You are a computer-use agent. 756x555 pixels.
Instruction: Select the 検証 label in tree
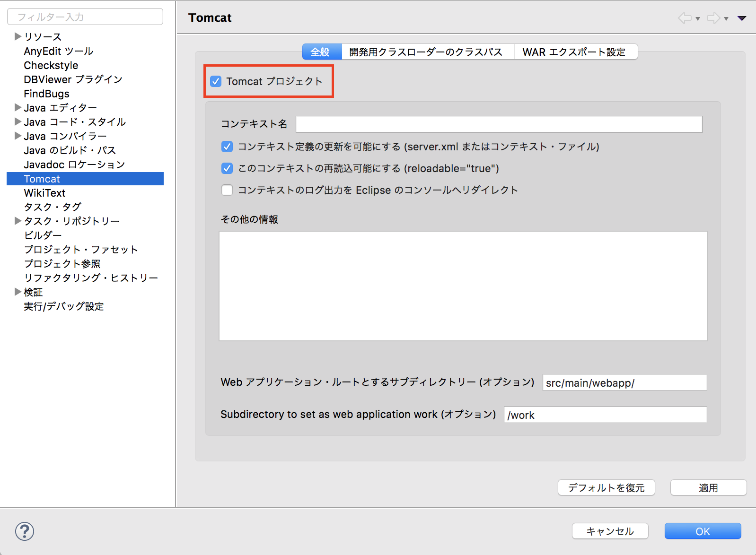point(33,292)
